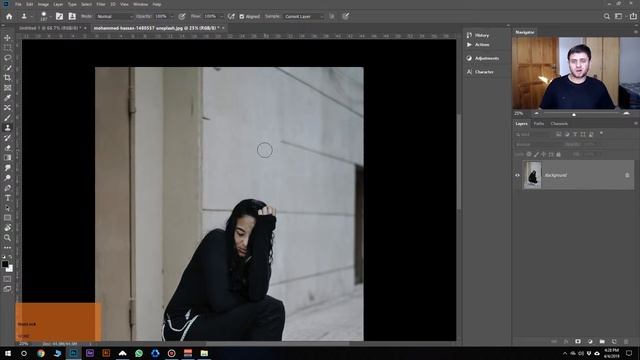
Task: Select the Eyedropper tool
Action: pos(7,98)
